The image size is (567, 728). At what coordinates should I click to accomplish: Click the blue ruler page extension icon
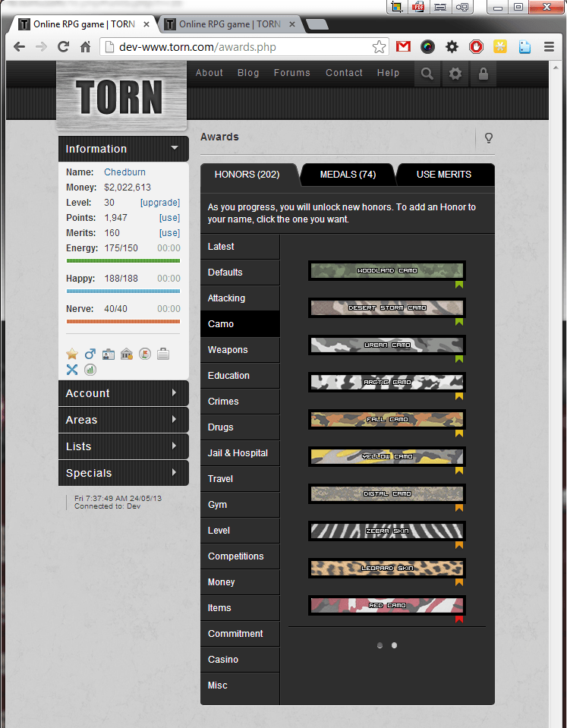coord(524,46)
